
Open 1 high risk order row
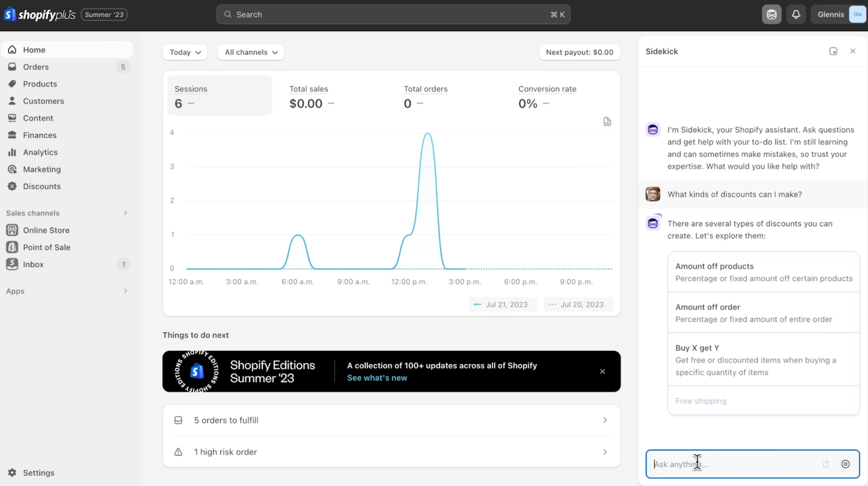[x=391, y=452]
